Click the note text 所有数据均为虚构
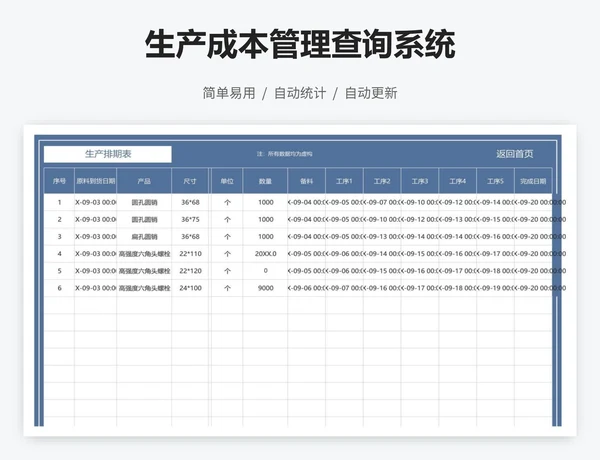 coord(290,154)
